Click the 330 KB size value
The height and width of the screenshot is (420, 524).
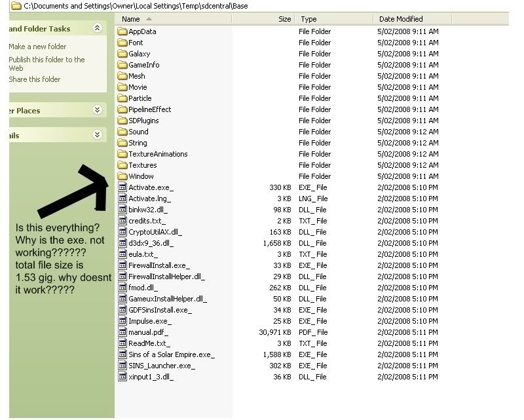(x=280, y=187)
